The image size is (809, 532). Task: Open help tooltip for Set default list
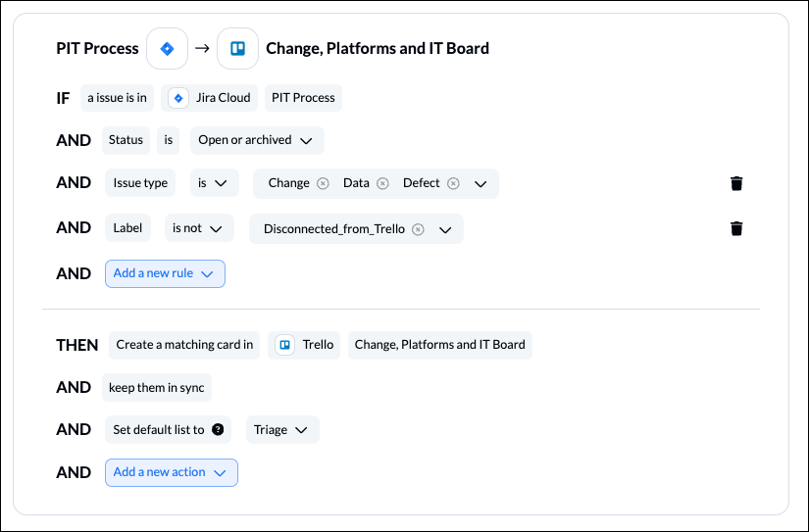[x=218, y=429]
